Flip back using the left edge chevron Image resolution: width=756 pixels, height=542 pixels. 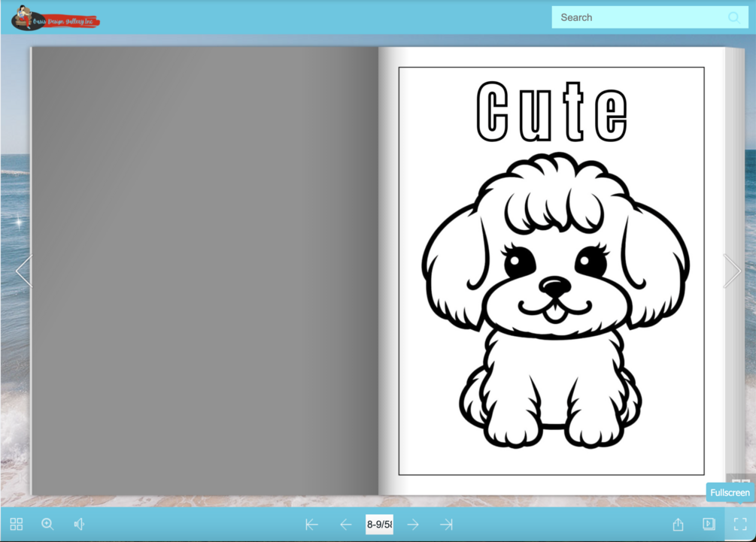[23, 271]
